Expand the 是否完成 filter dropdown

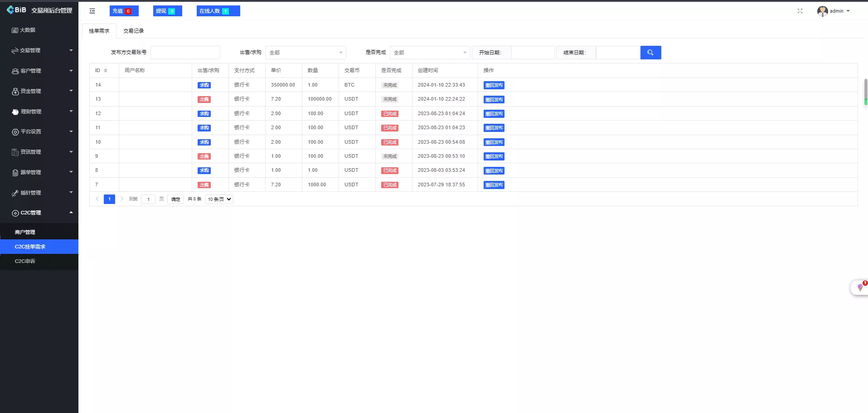(430, 53)
